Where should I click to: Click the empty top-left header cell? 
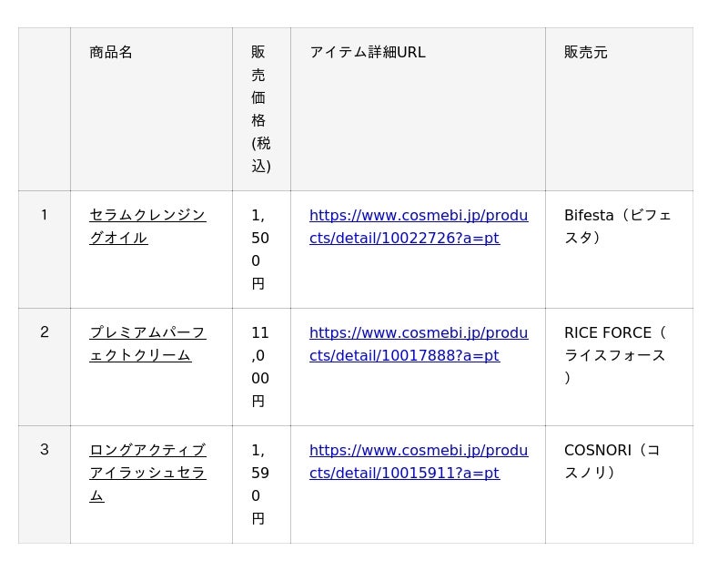pos(44,109)
